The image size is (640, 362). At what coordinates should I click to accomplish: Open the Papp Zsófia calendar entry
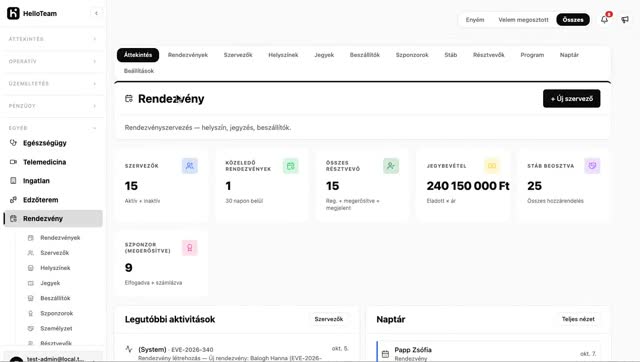[x=488, y=352]
